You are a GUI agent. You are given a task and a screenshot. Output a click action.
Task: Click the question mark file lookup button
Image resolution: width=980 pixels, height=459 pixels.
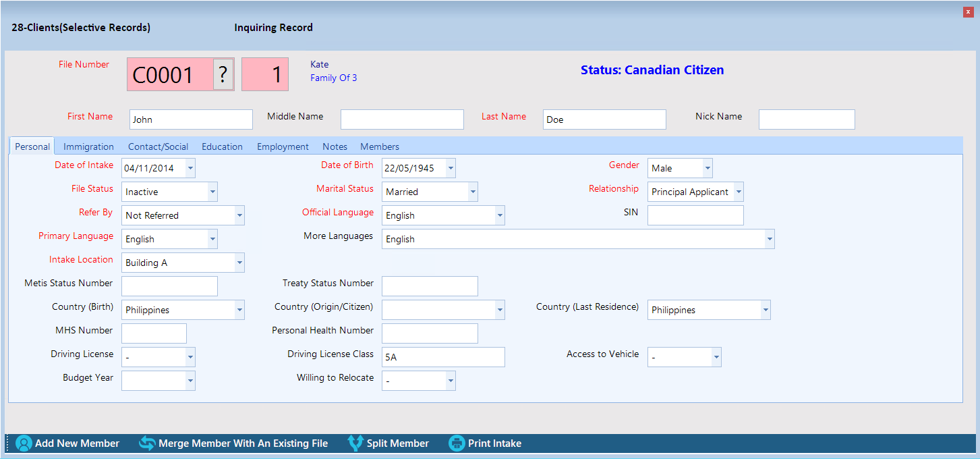pyautogui.click(x=223, y=74)
